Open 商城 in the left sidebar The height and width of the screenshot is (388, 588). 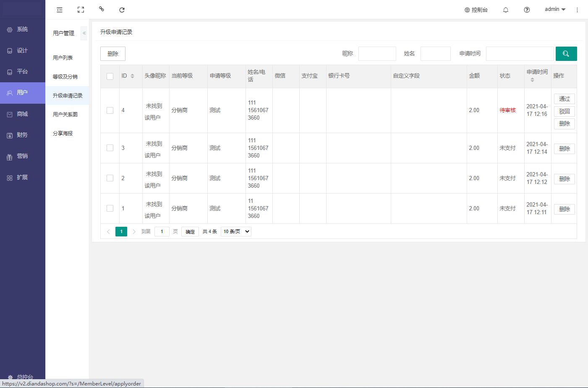tap(22, 114)
